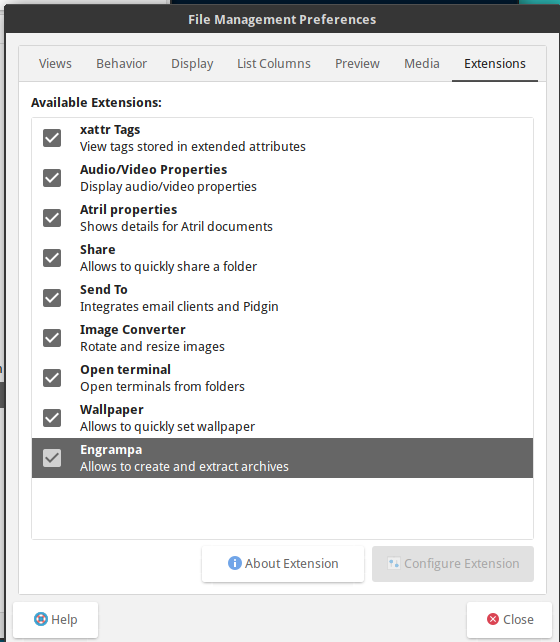Select the Wallpaper extension row
560x642 pixels.
282,418
